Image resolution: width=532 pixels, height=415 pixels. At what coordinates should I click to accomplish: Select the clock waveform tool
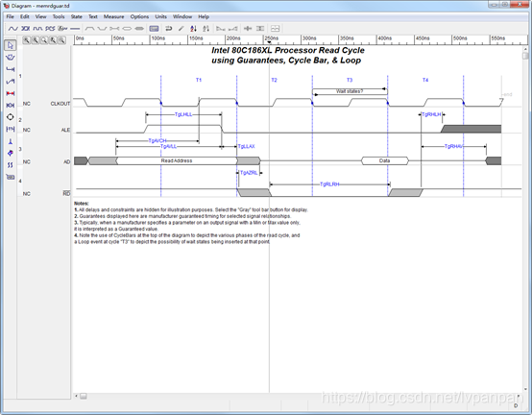(37, 29)
